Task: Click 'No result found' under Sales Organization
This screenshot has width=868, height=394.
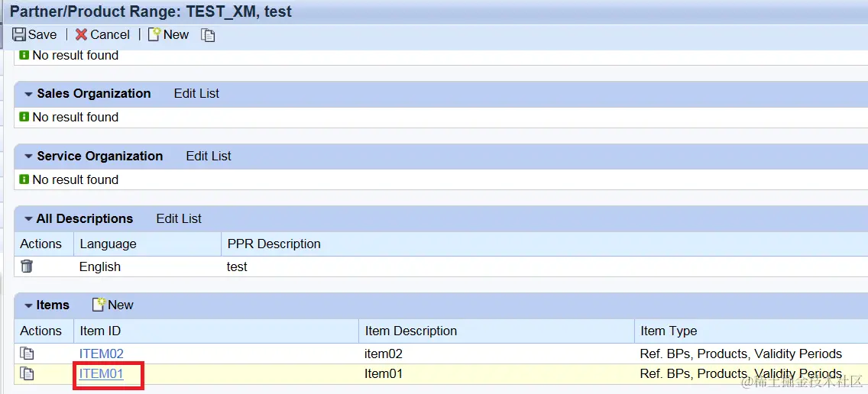Action: tap(76, 117)
